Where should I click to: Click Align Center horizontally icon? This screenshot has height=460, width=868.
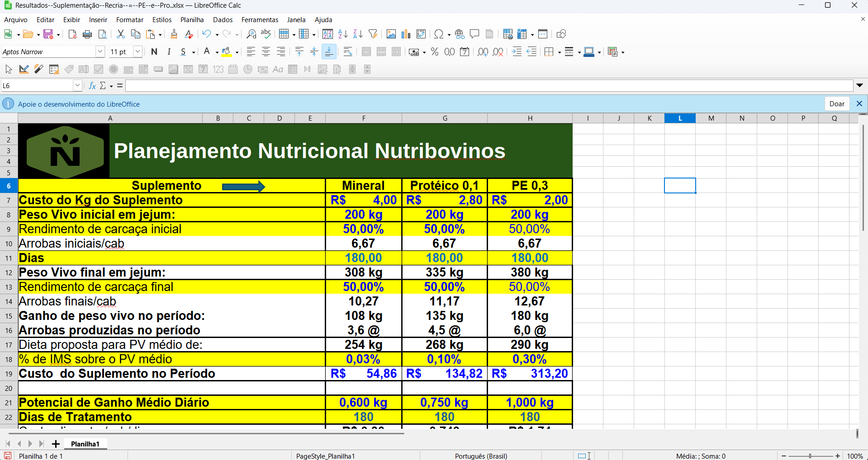(x=266, y=52)
